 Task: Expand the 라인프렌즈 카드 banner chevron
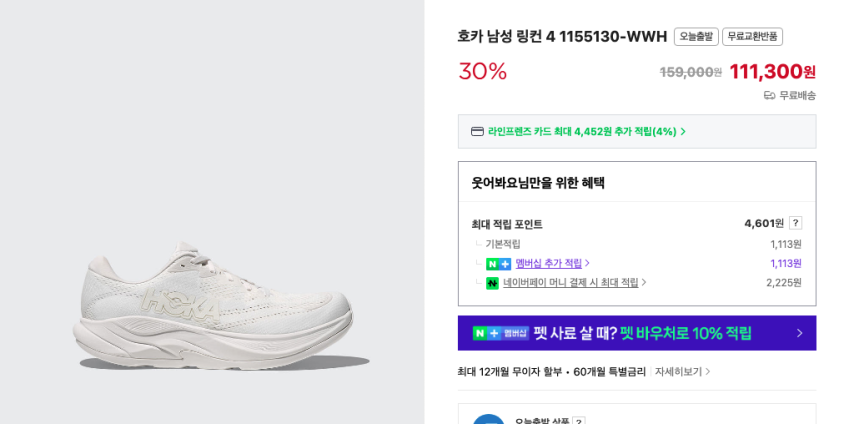click(683, 132)
